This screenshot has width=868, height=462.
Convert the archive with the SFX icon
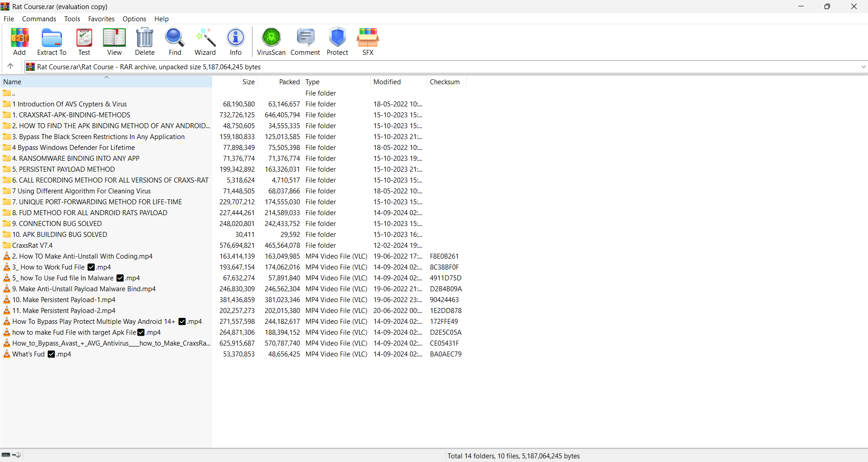pyautogui.click(x=368, y=42)
